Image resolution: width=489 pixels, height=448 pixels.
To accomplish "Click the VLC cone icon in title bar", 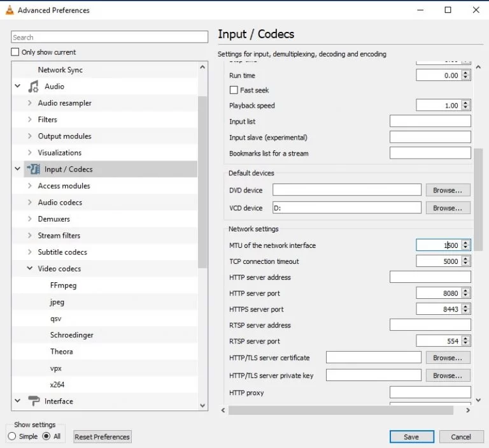I will point(9,10).
